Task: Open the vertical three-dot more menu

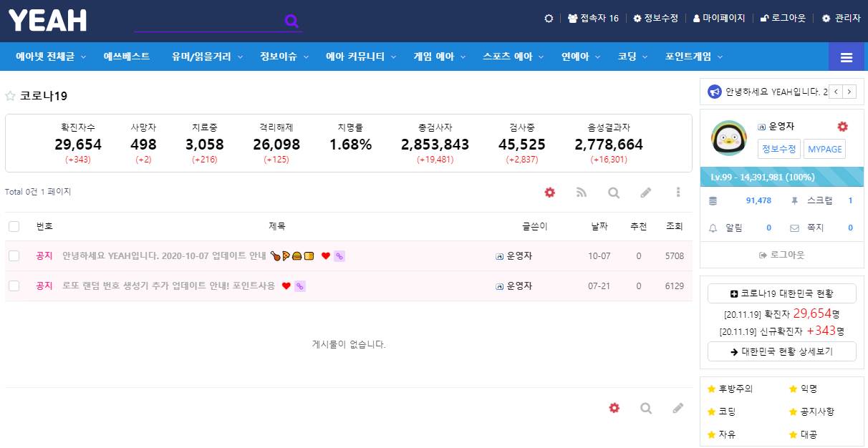Action: [x=677, y=193]
